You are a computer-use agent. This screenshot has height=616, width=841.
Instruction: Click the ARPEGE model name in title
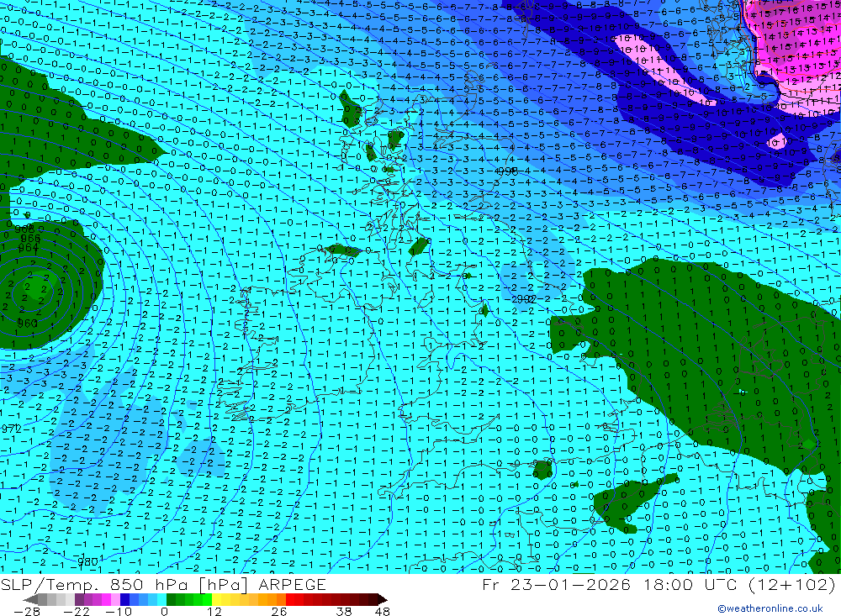point(292,584)
